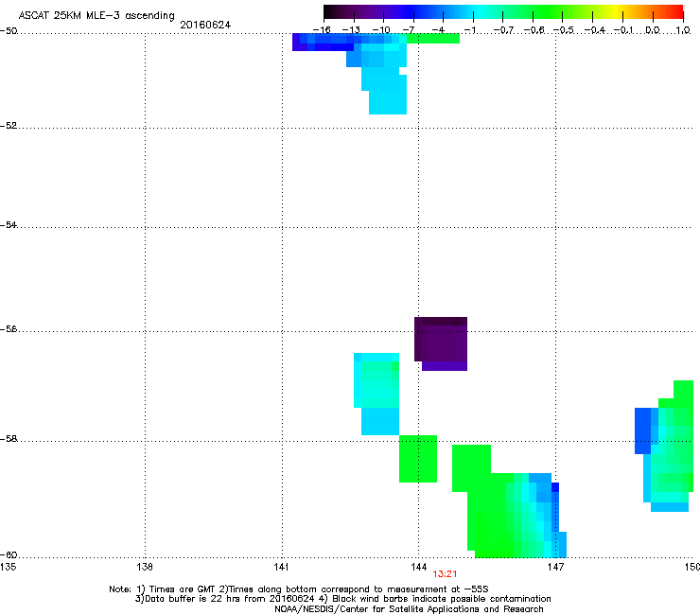Click the colorbar label -10
This screenshot has width=700, height=615.
tap(381, 30)
